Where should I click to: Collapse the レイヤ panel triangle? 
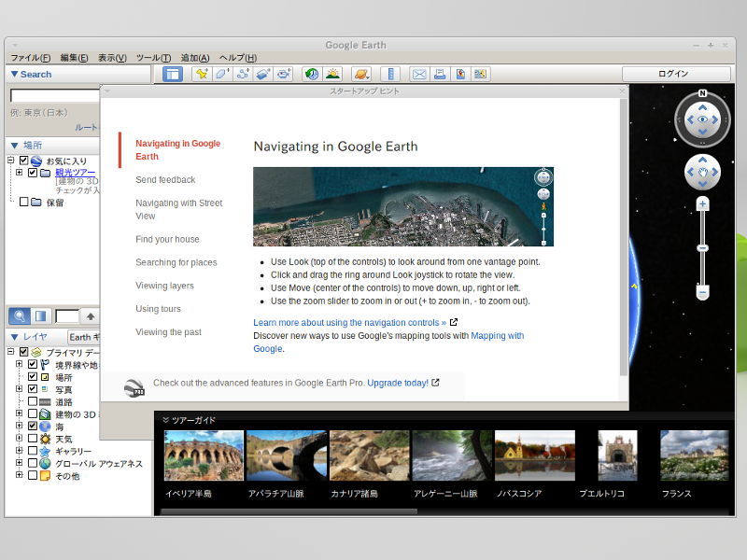coord(14,337)
